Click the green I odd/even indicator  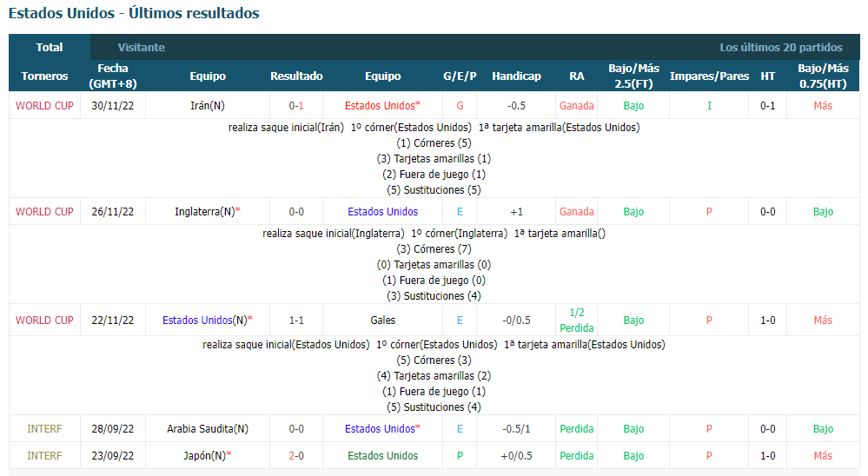[709, 105]
